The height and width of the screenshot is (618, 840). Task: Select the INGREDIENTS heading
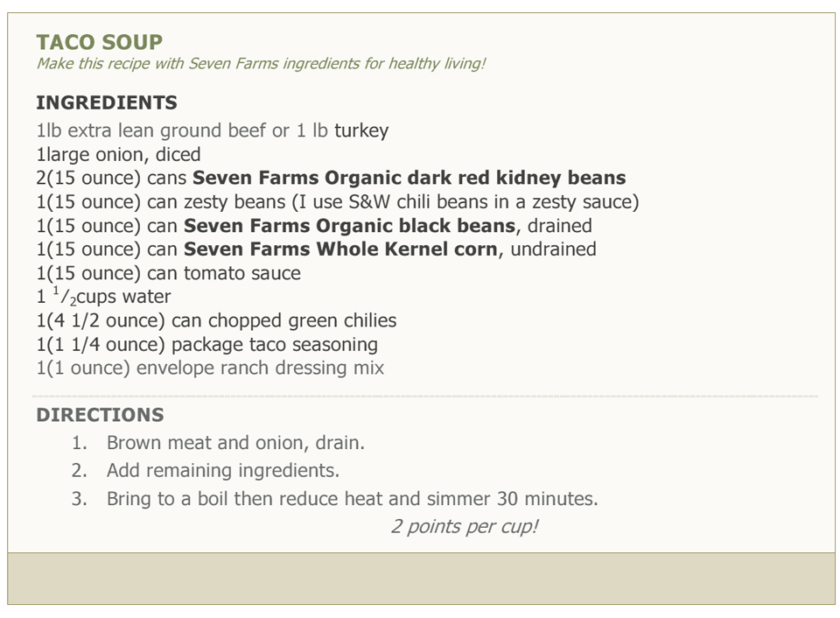pos(107,102)
